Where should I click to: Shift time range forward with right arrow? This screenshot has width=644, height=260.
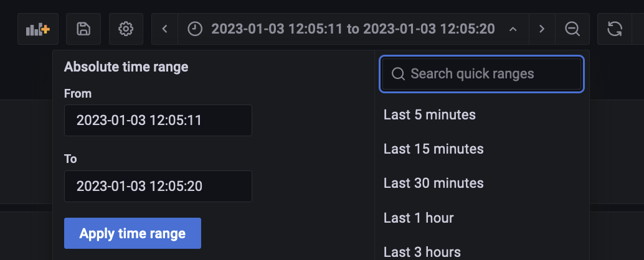point(542,29)
